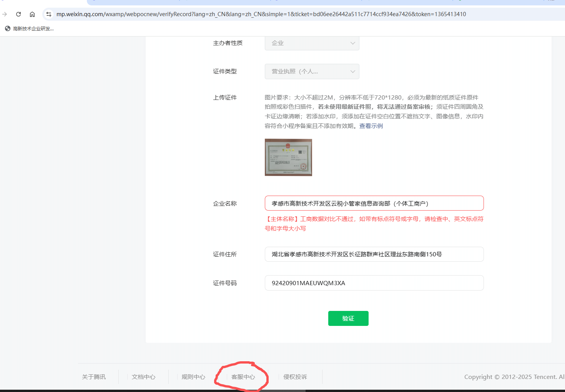565x392 pixels.
Task: Open the 高新技术企业研发 bookmark
Action: point(29,28)
